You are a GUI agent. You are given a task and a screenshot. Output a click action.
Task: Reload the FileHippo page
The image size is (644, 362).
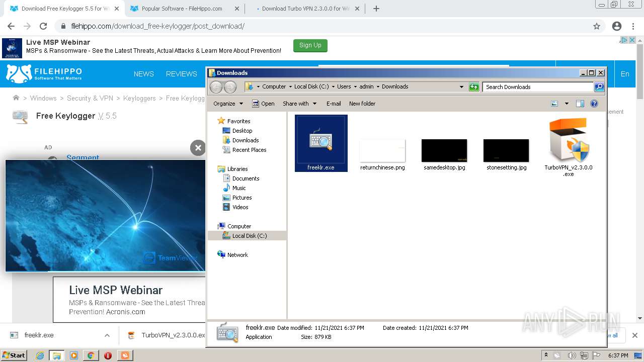point(43,26)
